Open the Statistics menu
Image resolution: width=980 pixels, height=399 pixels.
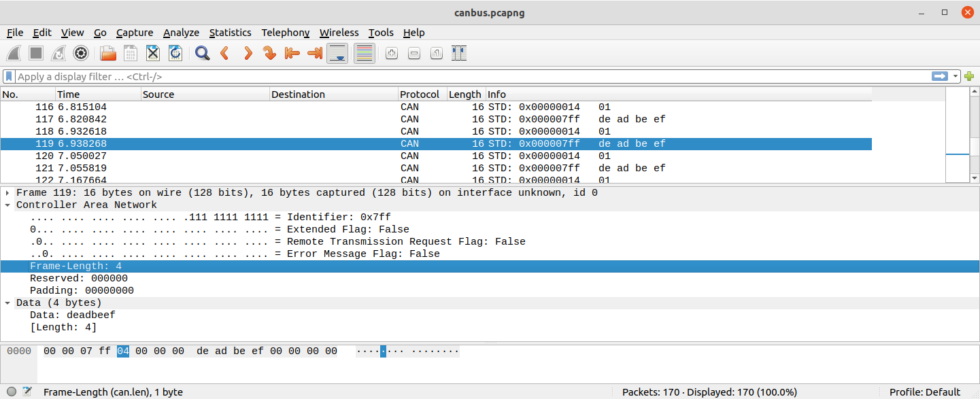point(231,33)
